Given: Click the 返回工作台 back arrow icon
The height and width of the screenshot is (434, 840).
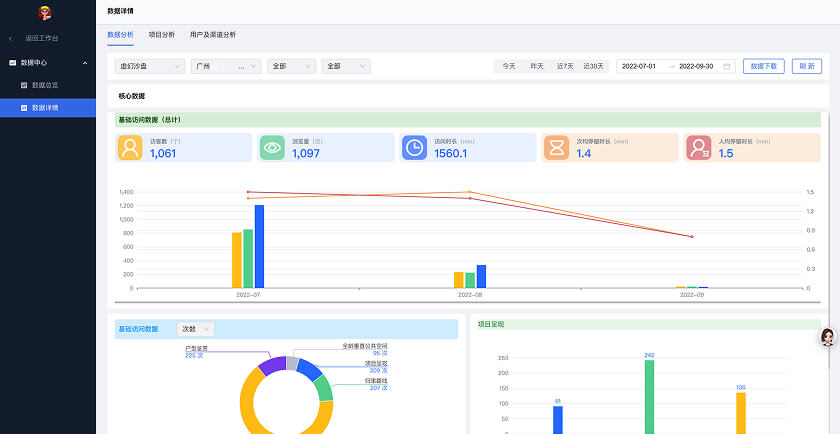Looking at the screenshot, I should [11, 38].
